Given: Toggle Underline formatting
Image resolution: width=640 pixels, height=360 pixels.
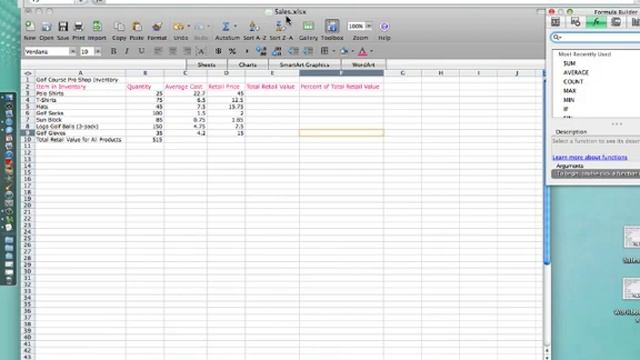Looking at the screenshot, I should [141, 51].
